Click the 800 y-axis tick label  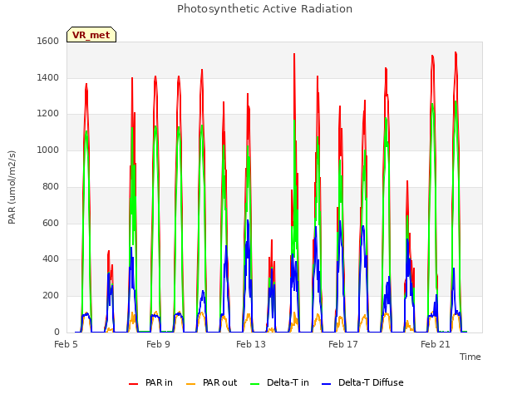(51, 186)
